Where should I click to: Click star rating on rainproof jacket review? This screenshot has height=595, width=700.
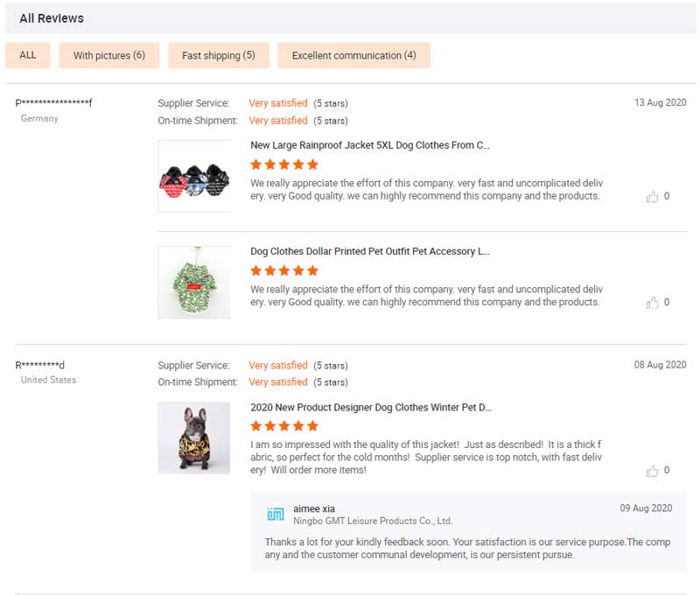point(284,164)
